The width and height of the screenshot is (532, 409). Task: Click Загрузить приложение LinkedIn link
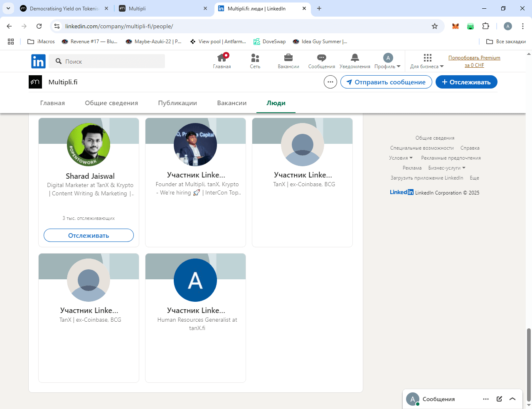[x=427, y=178]
